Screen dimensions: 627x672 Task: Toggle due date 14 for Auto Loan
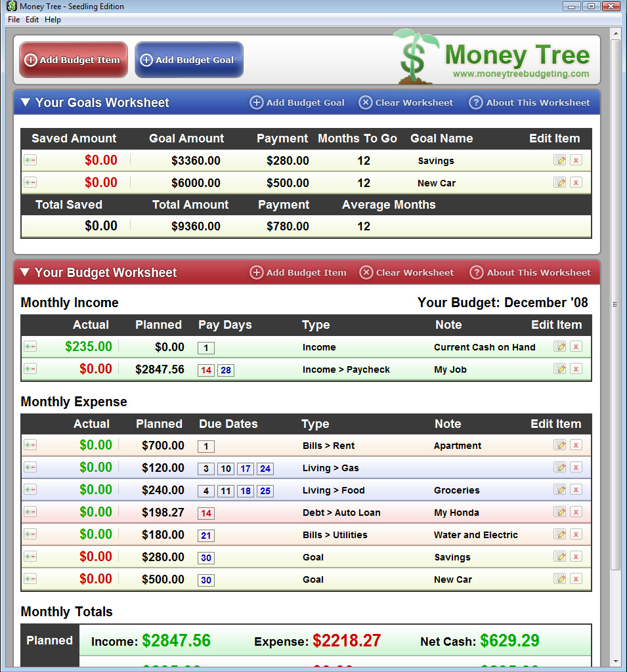206,513
